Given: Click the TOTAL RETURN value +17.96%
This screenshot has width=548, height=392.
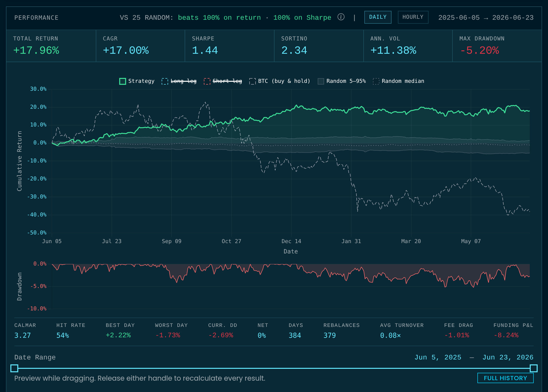Looking at the screenshot, I should 36,51.
